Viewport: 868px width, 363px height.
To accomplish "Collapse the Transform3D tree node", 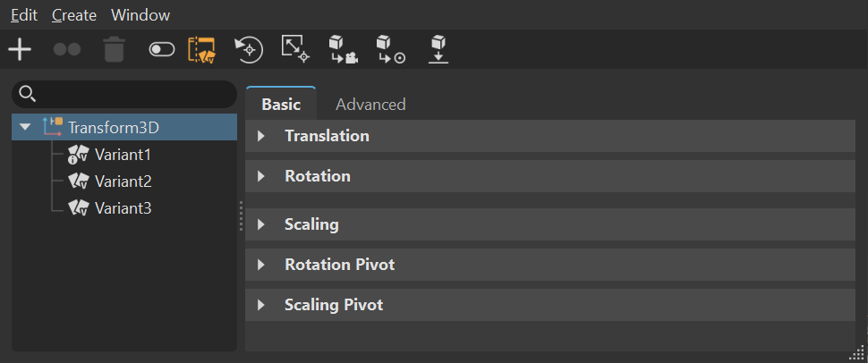I will pyautogui.click(x=25, y=127).
